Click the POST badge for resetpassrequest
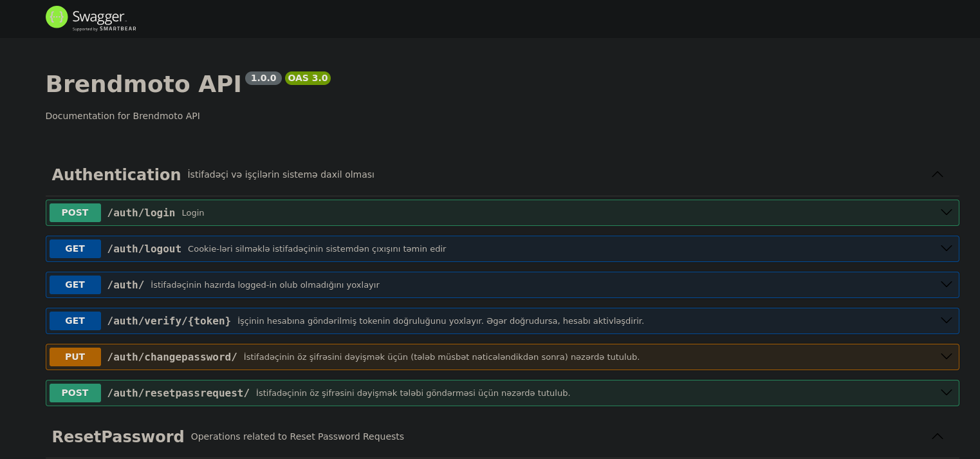Image resolution: width=980 pixels, height=459 pixels. click(x=75, y=393)
